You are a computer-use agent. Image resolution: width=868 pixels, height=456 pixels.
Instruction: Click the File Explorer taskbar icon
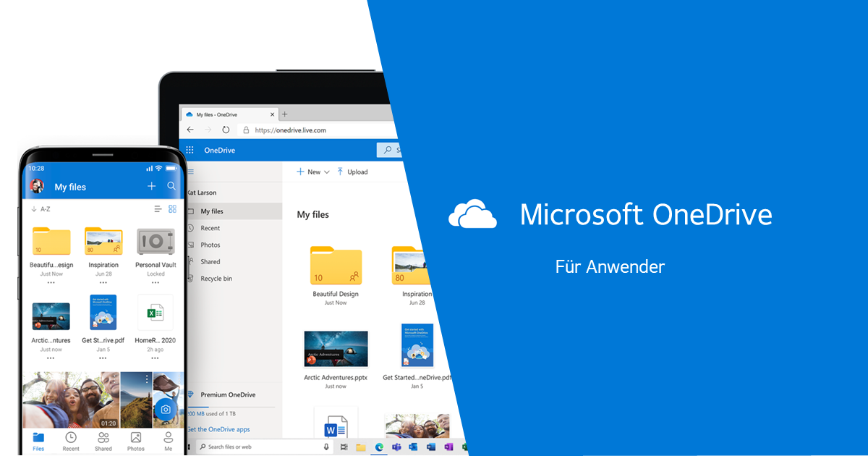coord(360,447)
